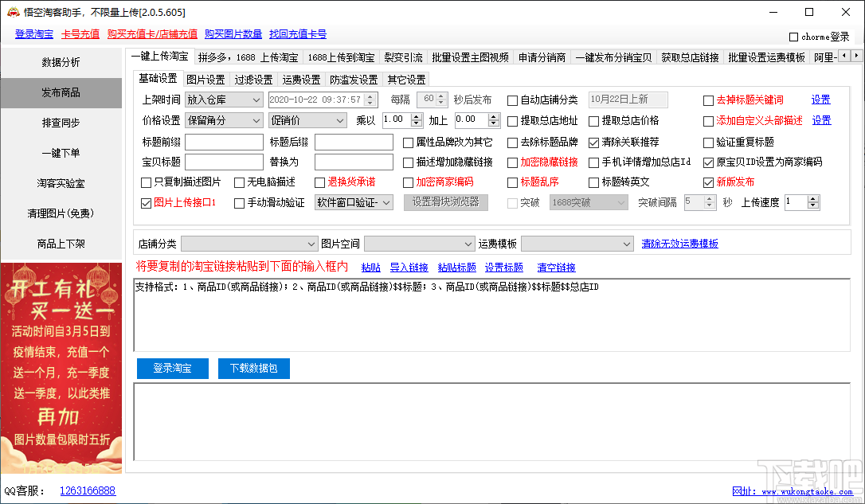Click 导入链接 link
The height and width of the screenshot is (504, 865).
(x=409, y=268)
